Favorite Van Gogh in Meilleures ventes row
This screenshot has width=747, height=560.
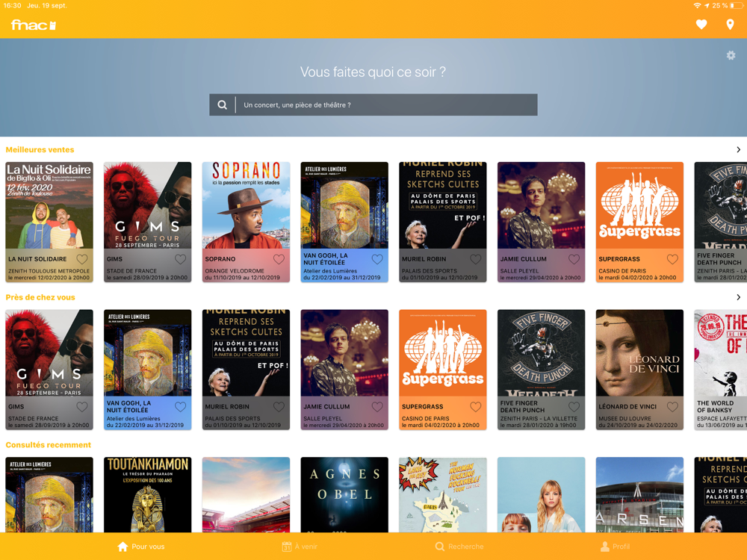click(x=377, y=259)
